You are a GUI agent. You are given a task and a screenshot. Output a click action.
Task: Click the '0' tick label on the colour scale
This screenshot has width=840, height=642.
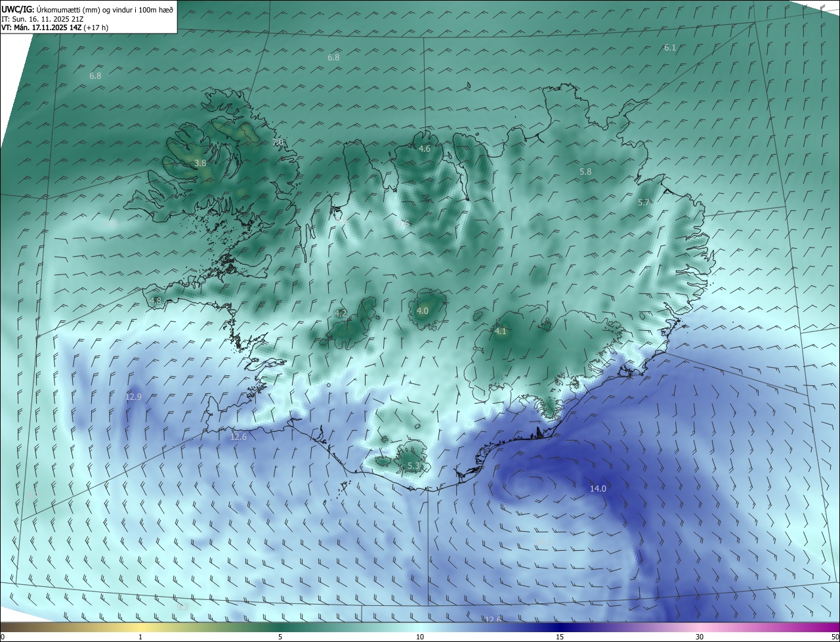(3, 637)
